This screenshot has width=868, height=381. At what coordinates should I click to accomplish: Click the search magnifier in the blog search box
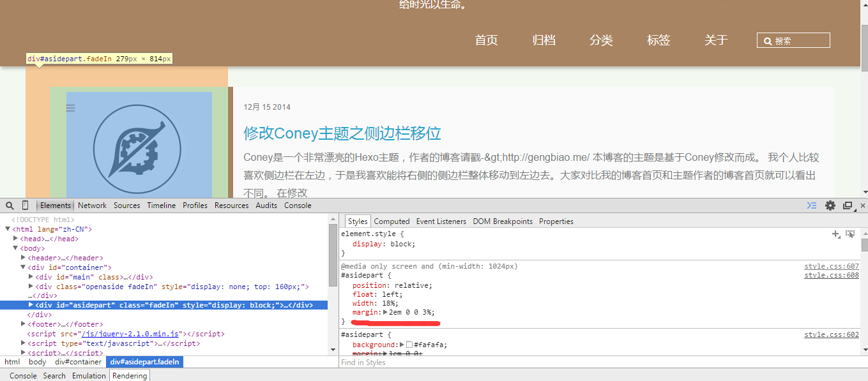[768, 41]
